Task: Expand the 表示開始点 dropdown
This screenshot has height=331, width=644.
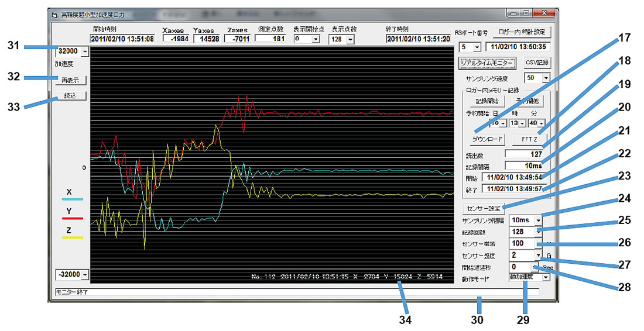Action: (316, 39)
